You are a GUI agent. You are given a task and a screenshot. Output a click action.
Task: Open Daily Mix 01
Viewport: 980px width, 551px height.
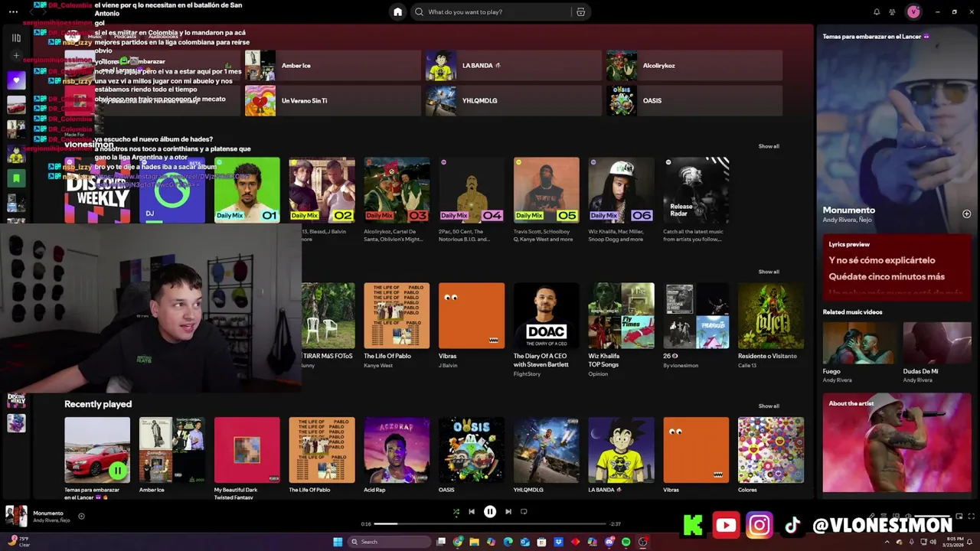[247, 191]
